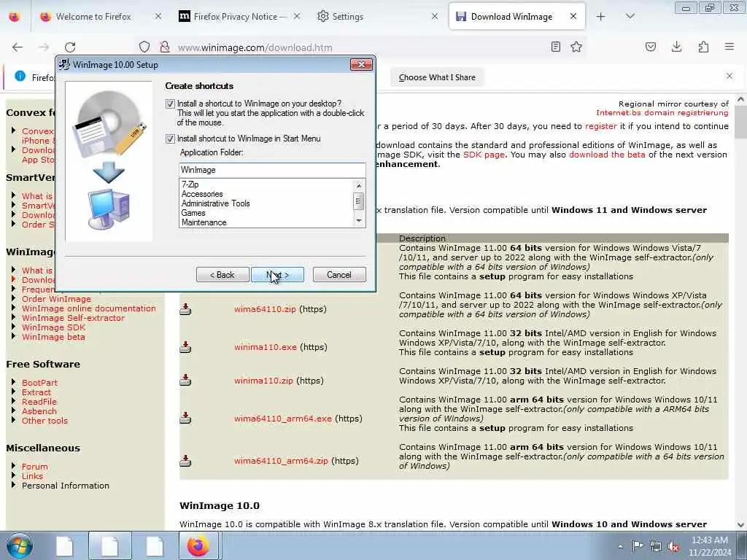Screen dimensions: 747x560
Task: Open WinImage online documentation link
Action: (88, 308)
